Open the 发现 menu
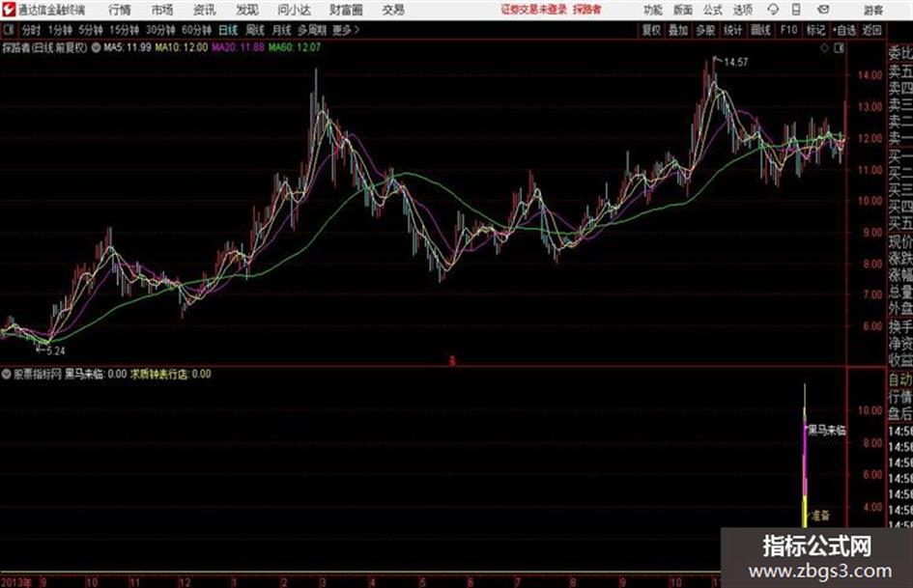This screenshot has width=913, height=588. point(247,10)
